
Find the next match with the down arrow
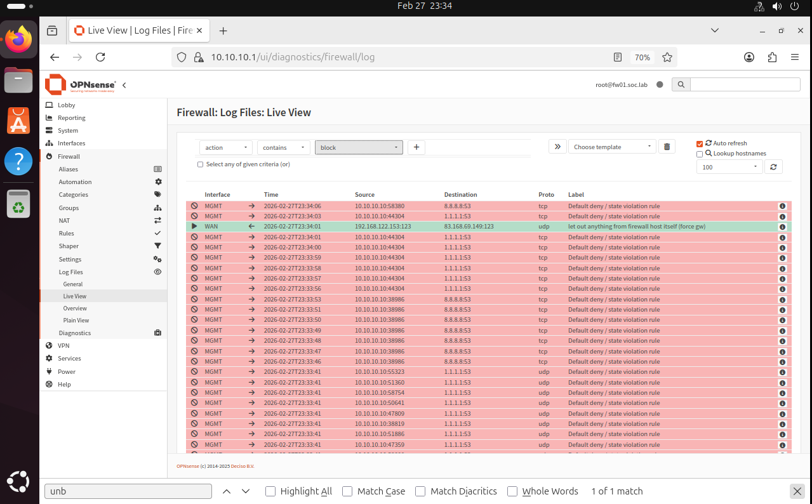pyautogui.click(x=246, y=491)
